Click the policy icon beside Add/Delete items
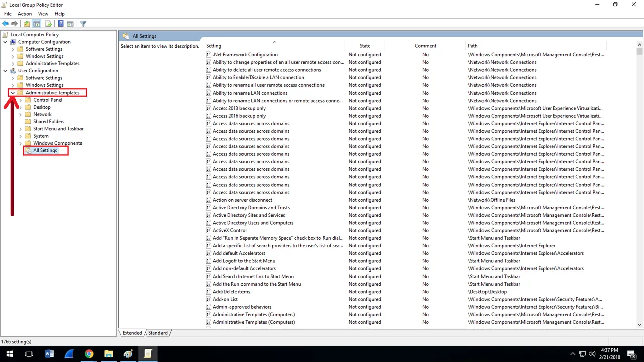Image resolution: width=644 pixels, height=362 pixels. point(209,292)
